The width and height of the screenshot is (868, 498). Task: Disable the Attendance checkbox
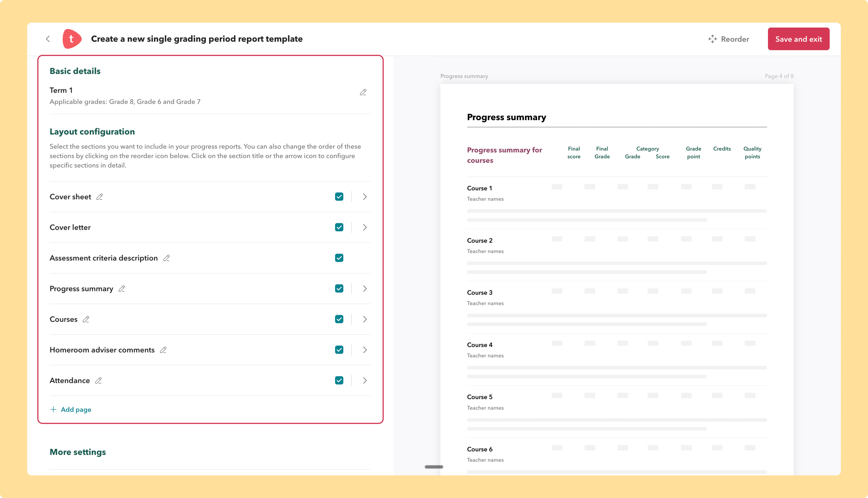339,380
